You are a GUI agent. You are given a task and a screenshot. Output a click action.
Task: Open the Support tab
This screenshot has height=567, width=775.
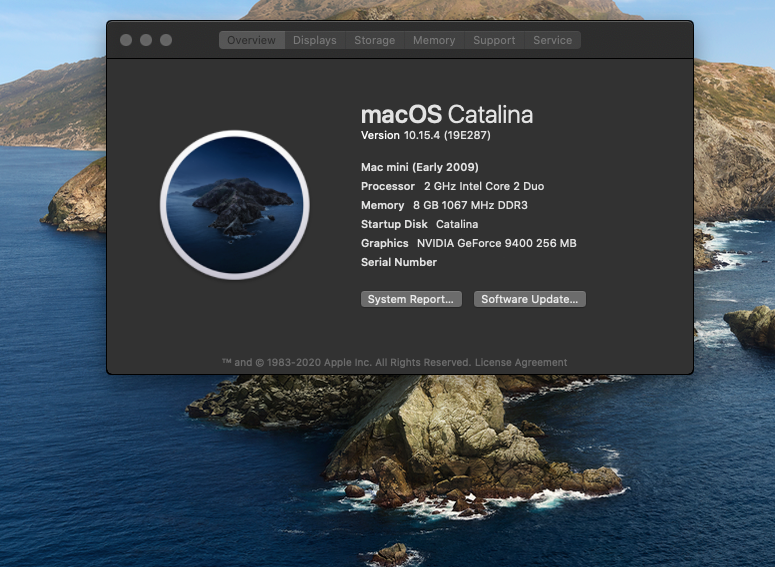pos(494,40)
